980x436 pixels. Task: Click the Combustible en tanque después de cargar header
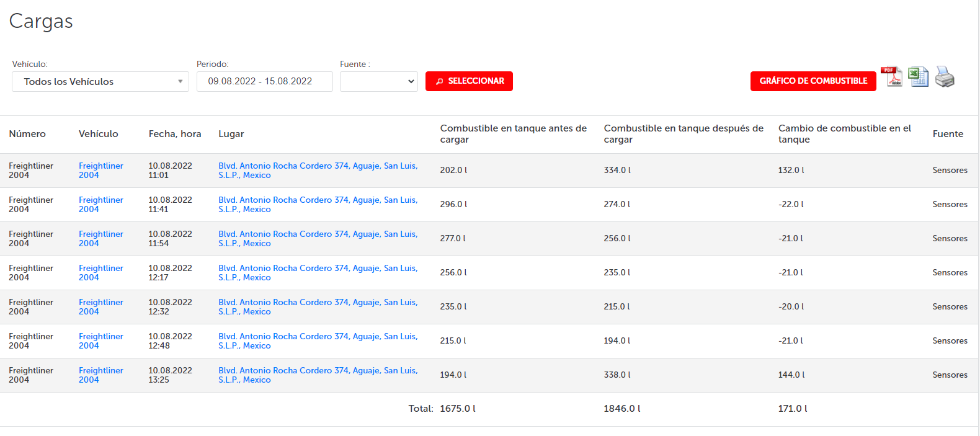pos(684,134)
